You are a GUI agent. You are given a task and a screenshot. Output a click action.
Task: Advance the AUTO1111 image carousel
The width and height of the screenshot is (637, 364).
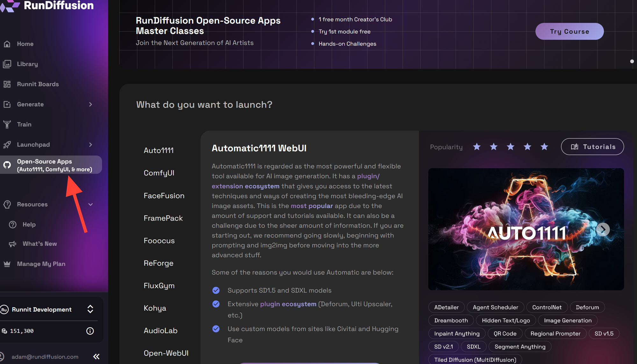(x=603, y=229)
